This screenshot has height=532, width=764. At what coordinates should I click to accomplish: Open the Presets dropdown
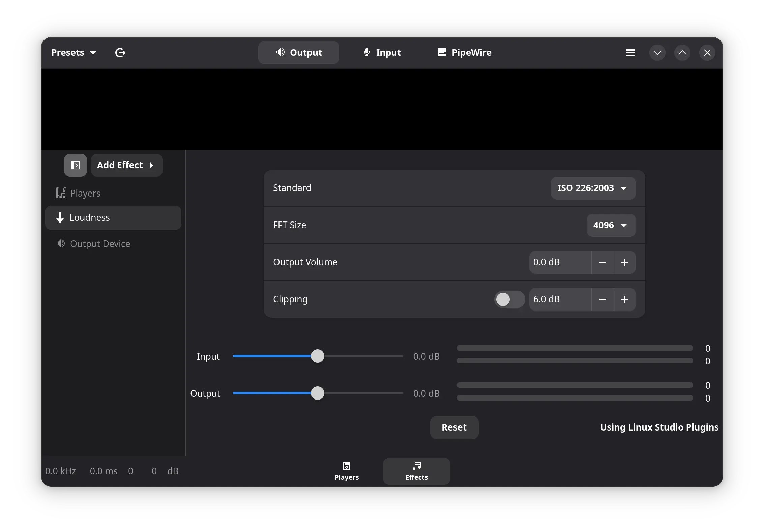pos(74,53)
